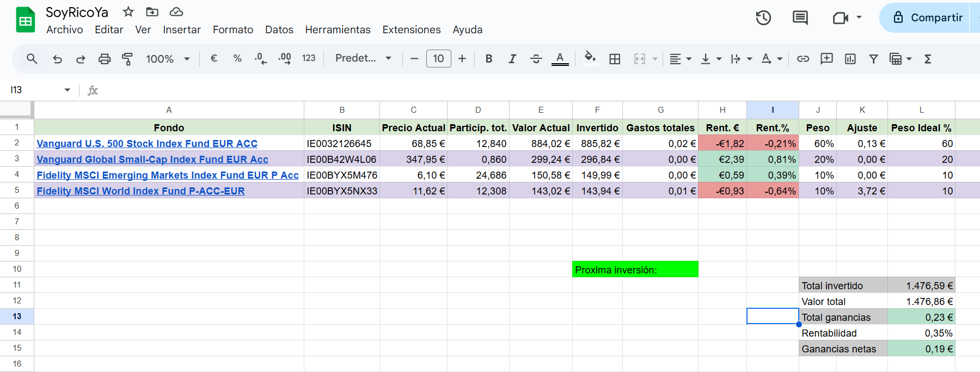Insert a comment
This screenshot has height=372, width=980.
point(826,58)
